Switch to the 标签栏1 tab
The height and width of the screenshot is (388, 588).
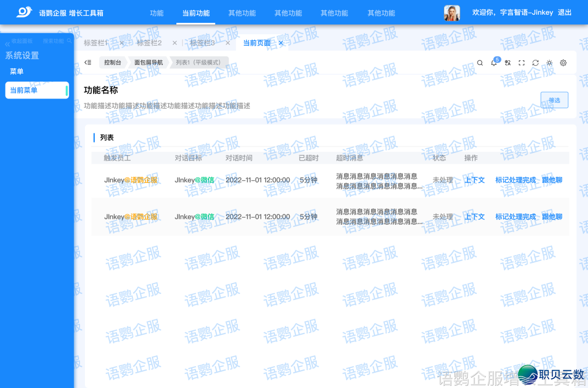click(96, 43)
